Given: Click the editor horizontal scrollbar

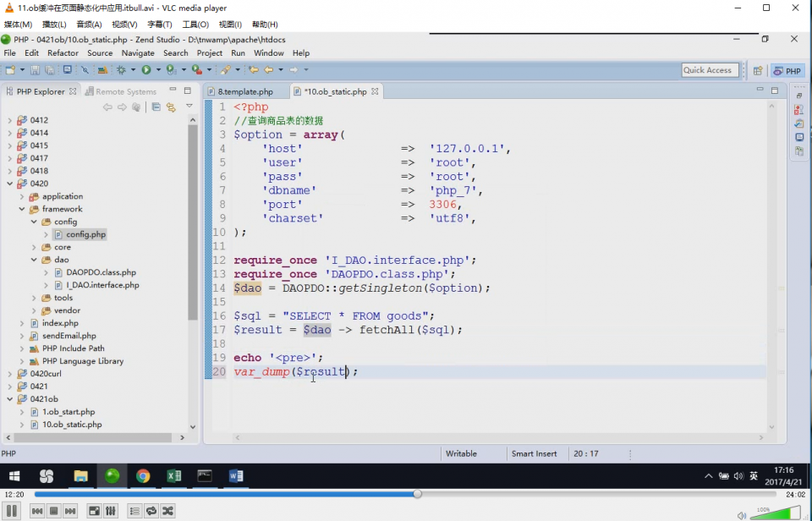Looking at the screenshot, I should 499,437.
